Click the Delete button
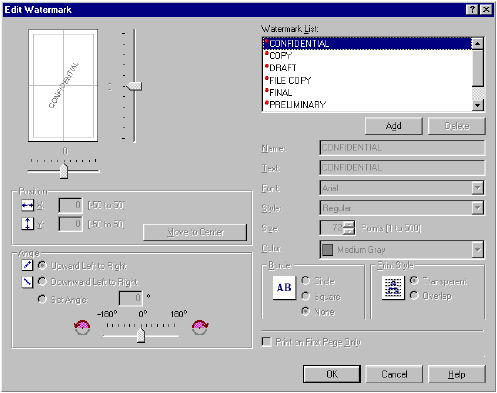 pos(457,126)
